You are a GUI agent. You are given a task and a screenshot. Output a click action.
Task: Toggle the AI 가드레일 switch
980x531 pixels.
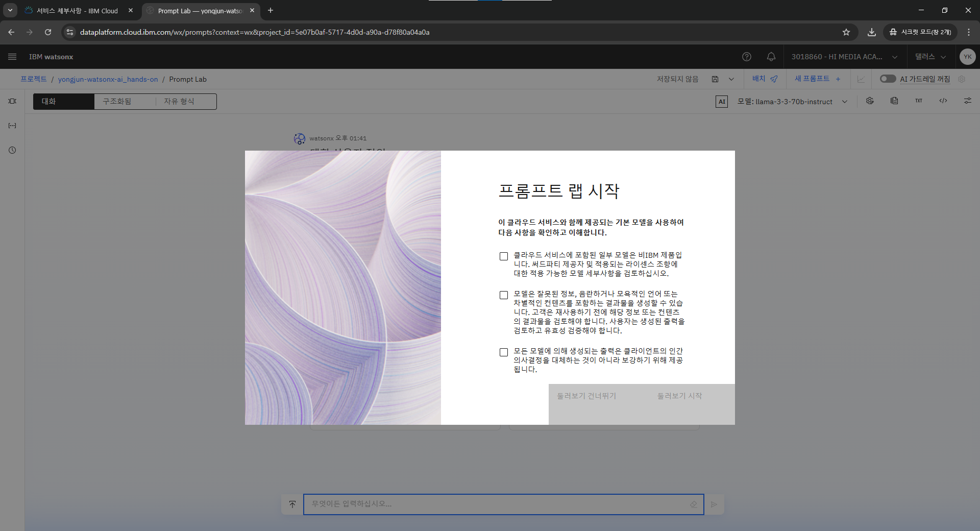point(888,79)
